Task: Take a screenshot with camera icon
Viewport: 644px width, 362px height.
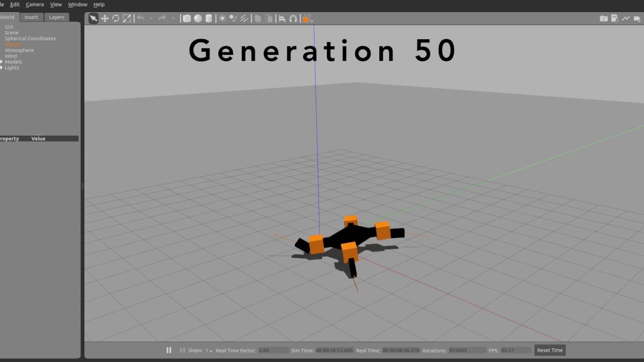Action: (x=604, y=19)
